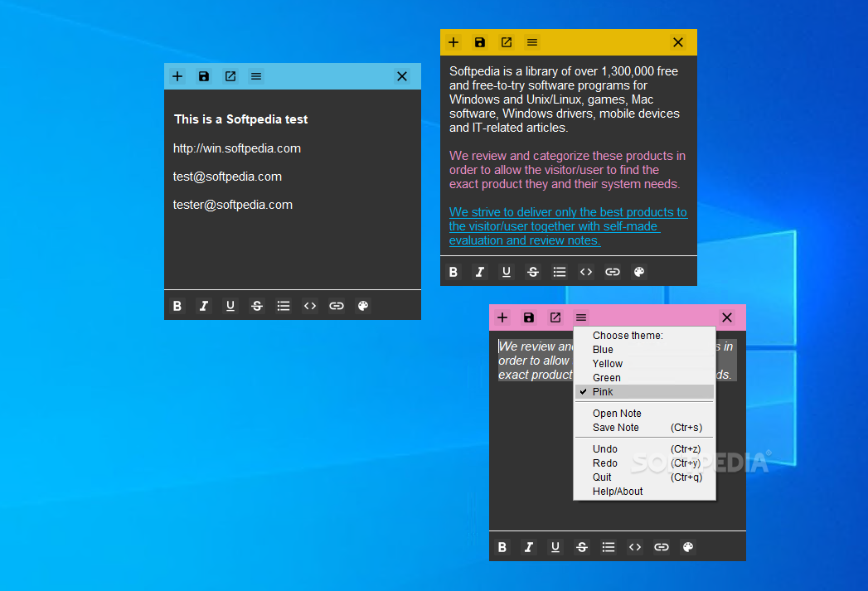Insert bulleted list in the blue note
The height and width of the screenshot is (591, 868).
pos(284,306)
